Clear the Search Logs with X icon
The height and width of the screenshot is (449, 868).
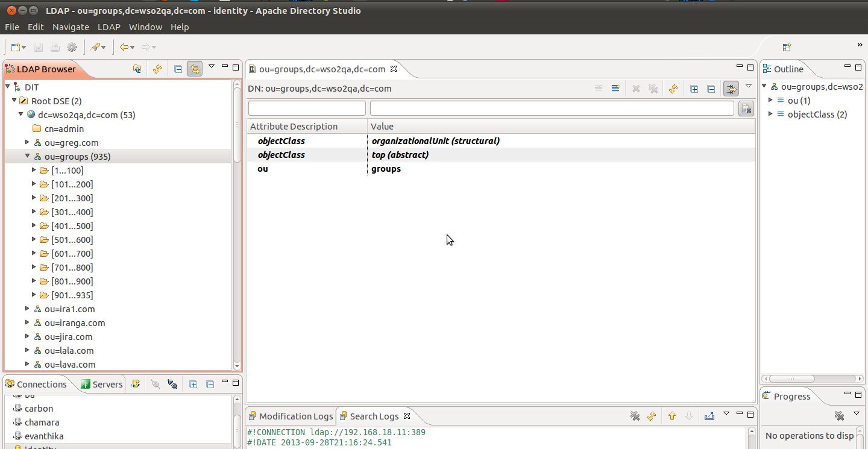pyautogui.click(x=634, y=416)
